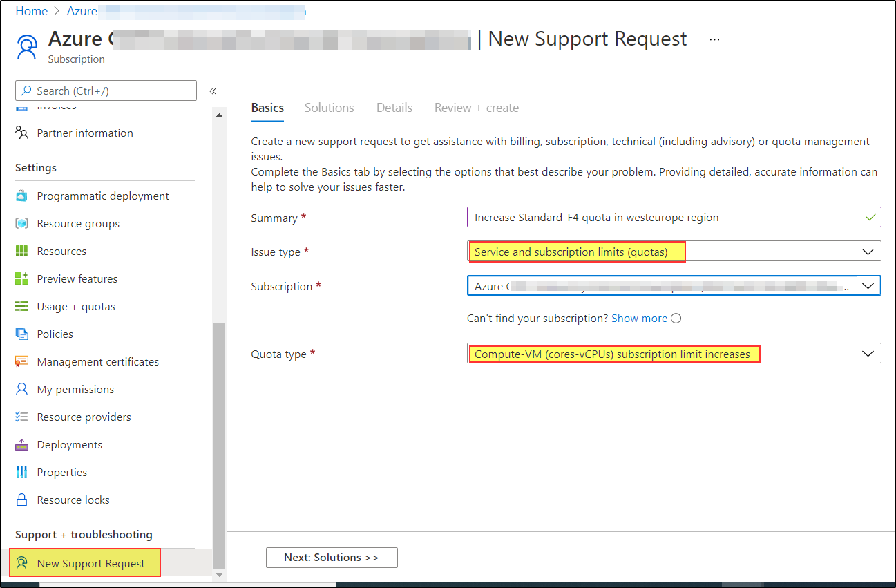
Task: Click the Deployments icon
Action: tap(23, 444)
